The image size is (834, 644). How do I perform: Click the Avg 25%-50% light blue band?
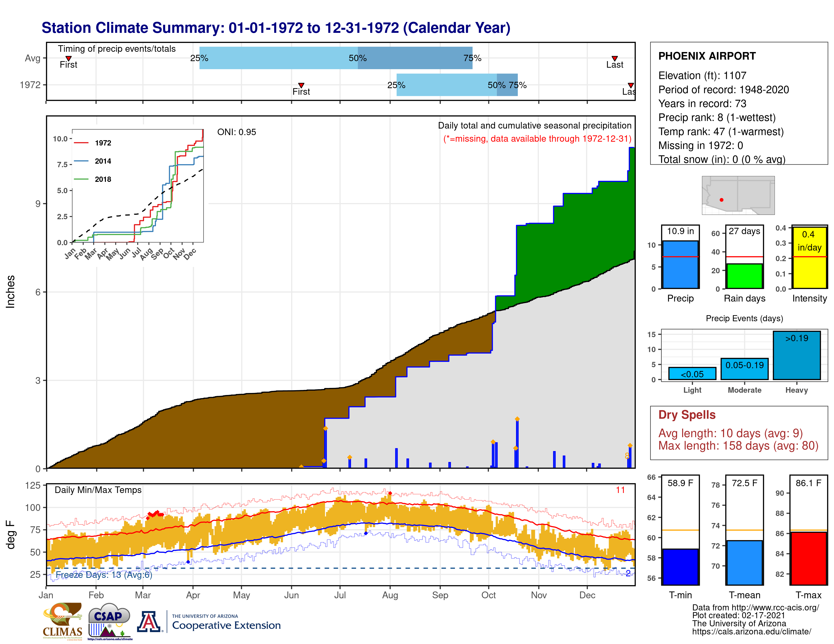click(x=279, y=58)
